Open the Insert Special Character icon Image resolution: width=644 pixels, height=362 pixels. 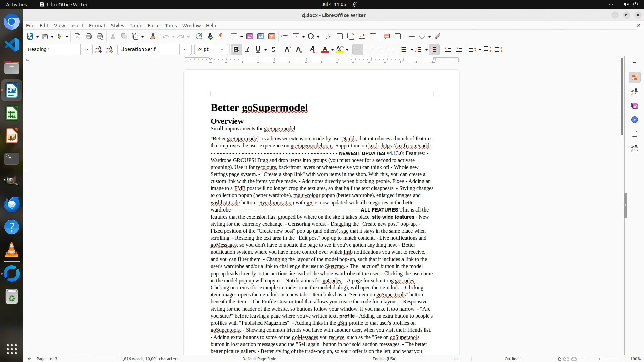(x=311, y=36)
